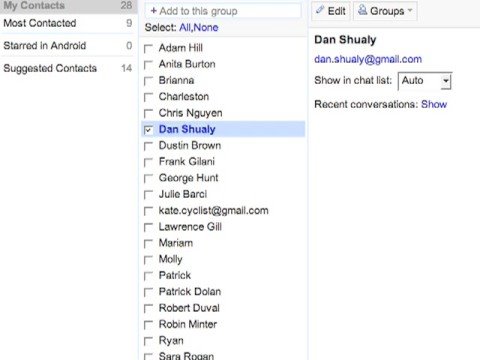
Task: Open Suggested Contacts group
Action: click(68, 68)
